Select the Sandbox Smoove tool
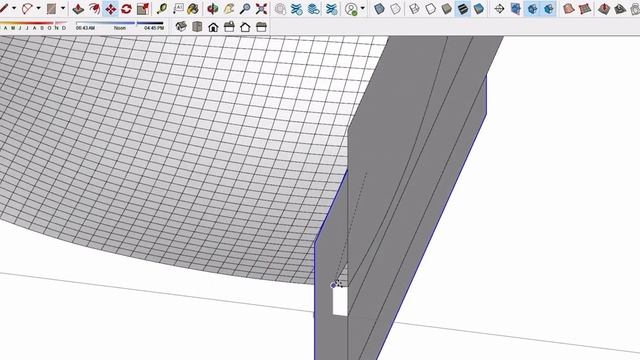The height and width of the screenshot is (360, 640). [x=604, y=8]
